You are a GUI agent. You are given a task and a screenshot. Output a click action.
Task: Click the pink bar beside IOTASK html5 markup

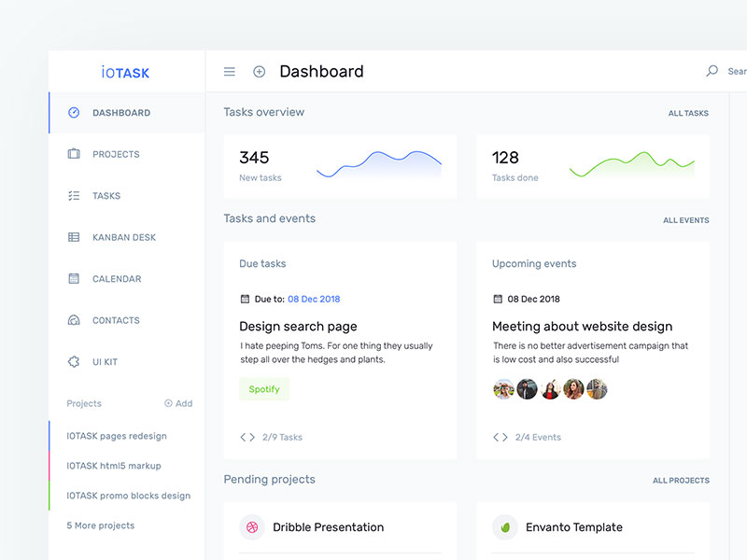pos(50,466)
